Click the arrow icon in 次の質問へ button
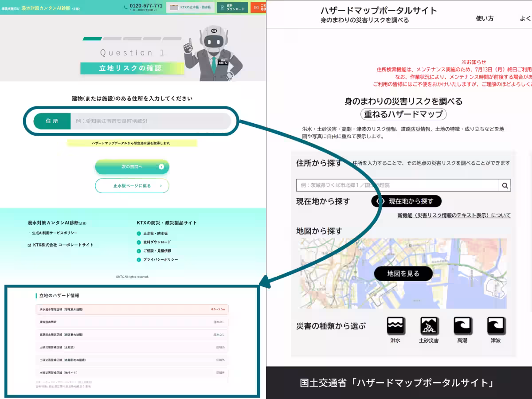This screenshot has height=399, width=532. 161,167
